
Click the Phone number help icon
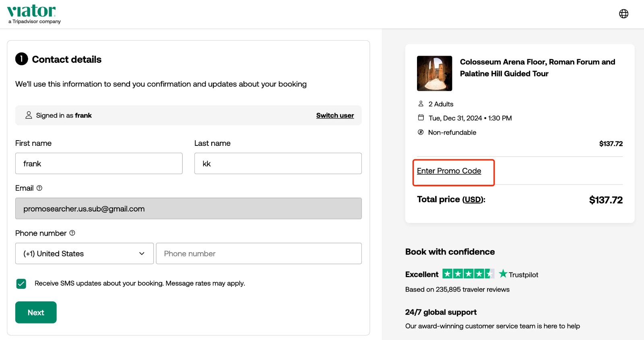coord(72,233)
